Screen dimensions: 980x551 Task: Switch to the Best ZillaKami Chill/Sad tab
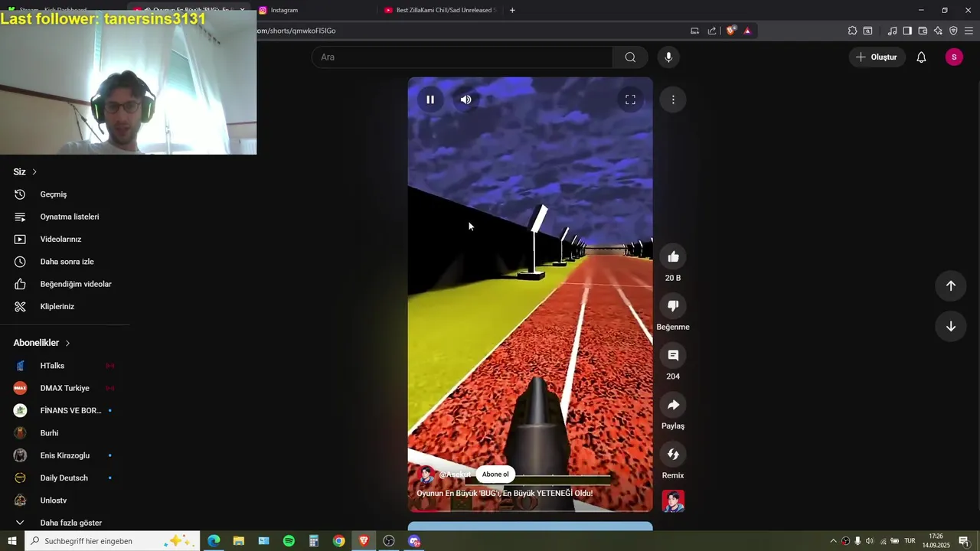pyautogui.click(x=440, y=10)
